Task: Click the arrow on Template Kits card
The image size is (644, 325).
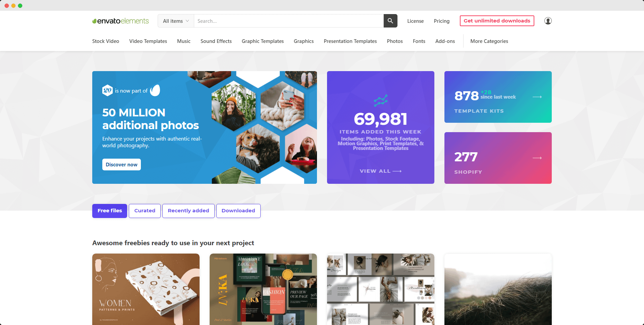Action: [x=537, y=97]
